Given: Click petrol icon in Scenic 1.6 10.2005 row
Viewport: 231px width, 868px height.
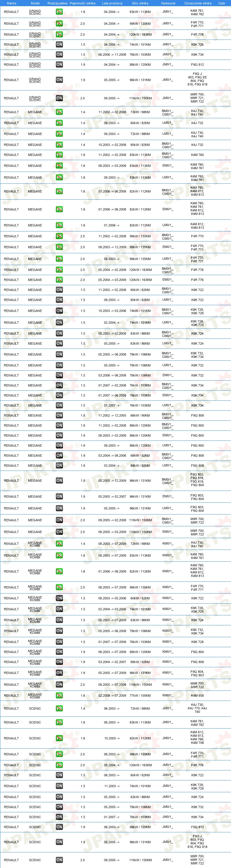Looking at the screenshot, I should [x=59, y=738].
